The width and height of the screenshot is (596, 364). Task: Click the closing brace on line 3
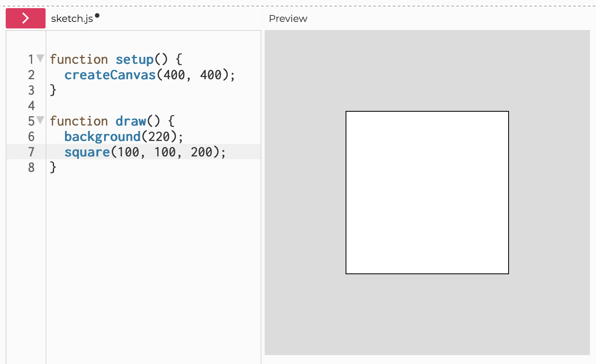[x=53, y=90]
